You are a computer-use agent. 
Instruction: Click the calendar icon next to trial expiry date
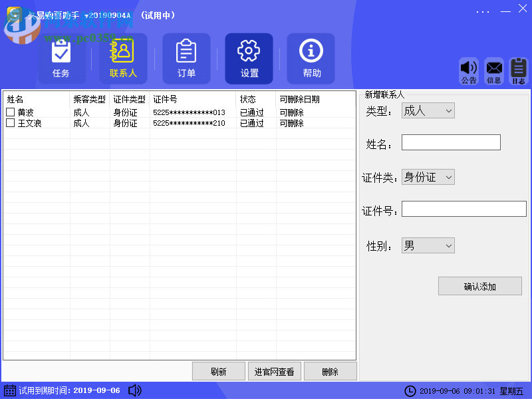[9, 391]
